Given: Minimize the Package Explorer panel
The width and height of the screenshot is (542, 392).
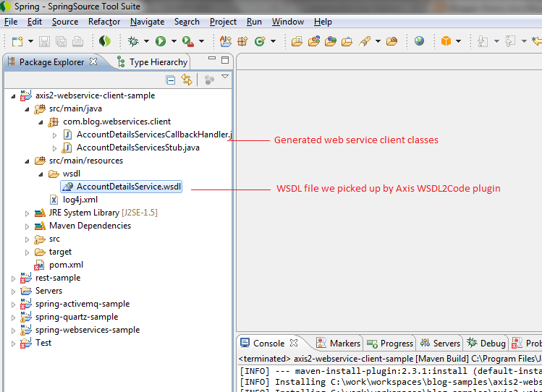Looking at the screenshot, I should (212, 59).
